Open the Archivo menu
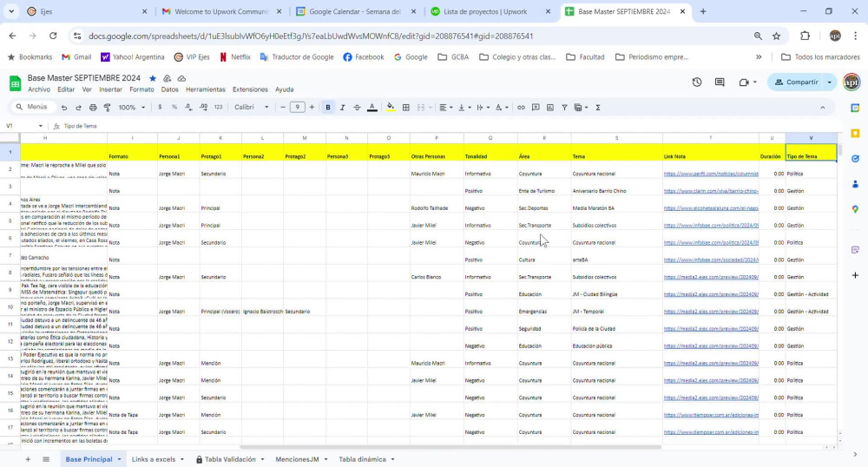Screen dimensions: 868x467 (39, 89)
